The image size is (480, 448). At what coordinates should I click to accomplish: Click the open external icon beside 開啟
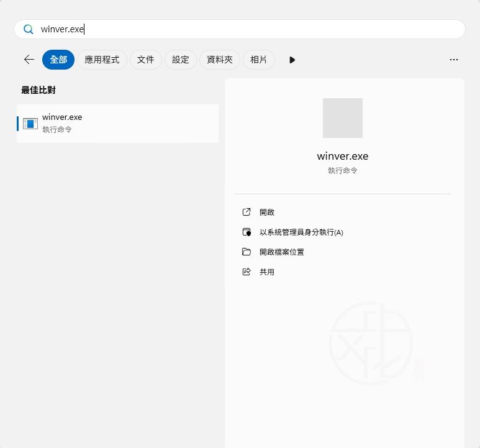click(247, 212)
